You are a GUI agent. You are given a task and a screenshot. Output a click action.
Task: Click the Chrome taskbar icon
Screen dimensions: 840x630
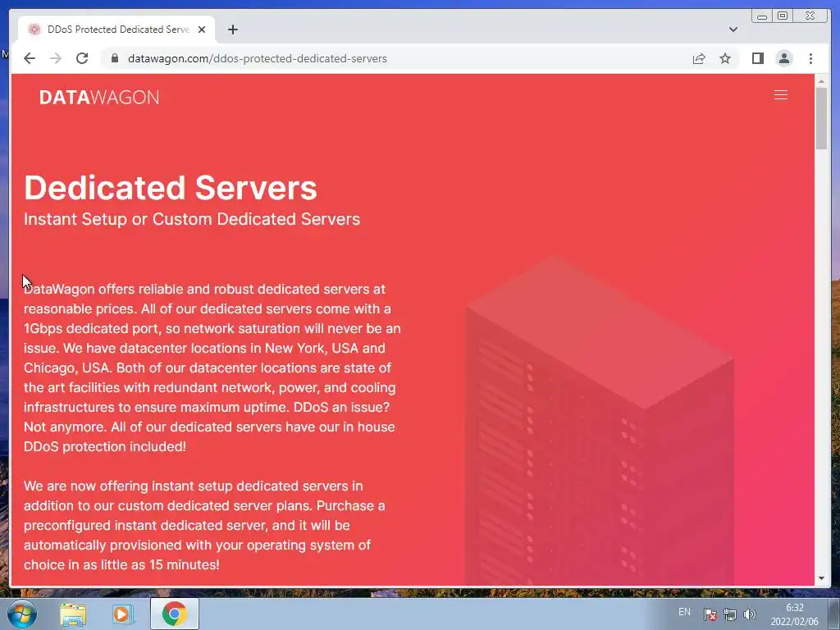click(x=174, y=614)
